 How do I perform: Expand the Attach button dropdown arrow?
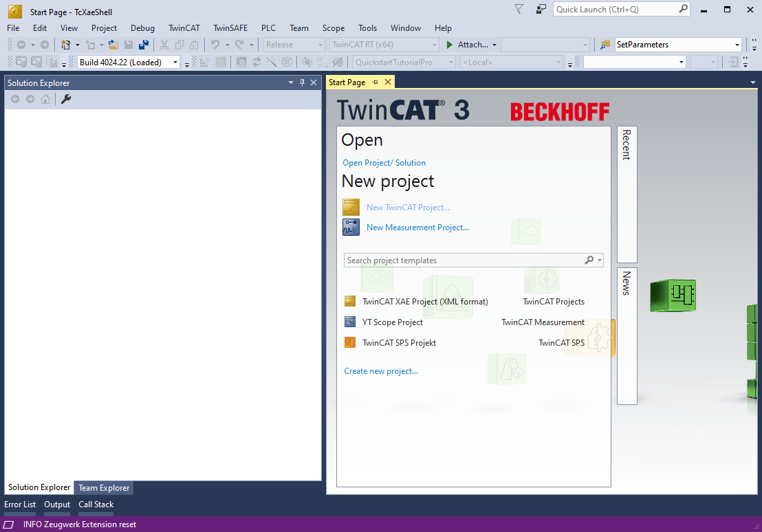(494, 45)
